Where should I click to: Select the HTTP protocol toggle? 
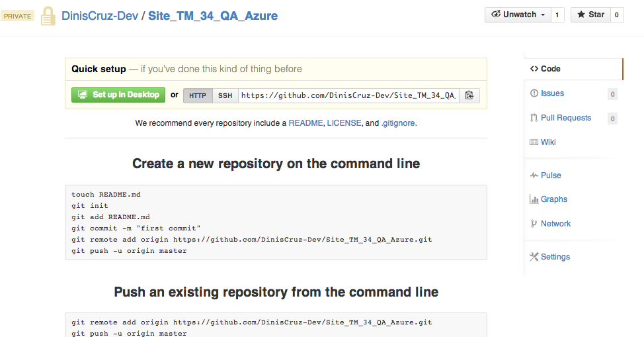click(x=198, y=95)
